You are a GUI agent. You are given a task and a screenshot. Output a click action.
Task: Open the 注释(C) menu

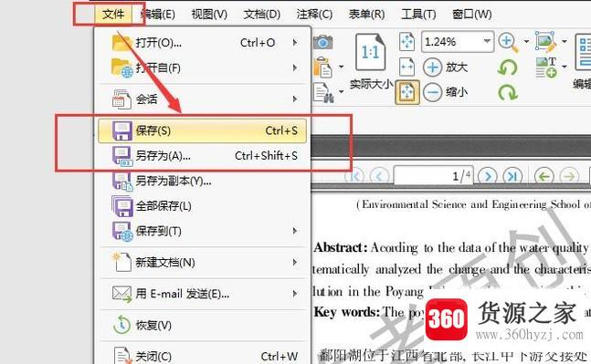314,15
